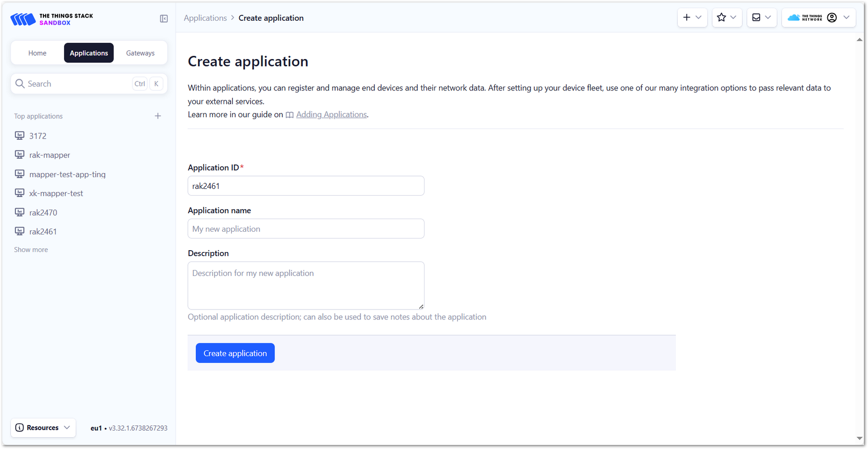Open the user profile account menu
This screenshot has width=868, height=449.
click(x=819, y=18)
